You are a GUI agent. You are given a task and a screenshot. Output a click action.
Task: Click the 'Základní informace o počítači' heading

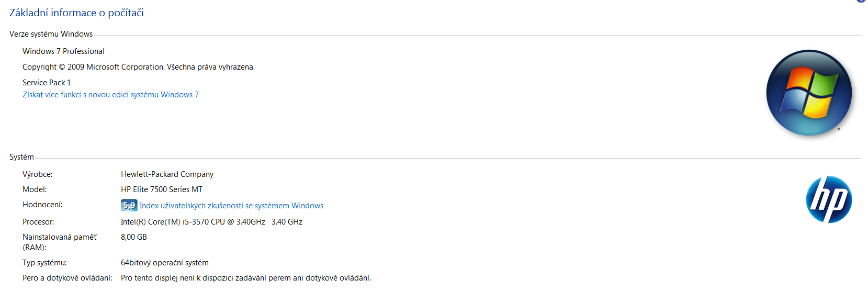pyautogui.click(x=76, y=13)
